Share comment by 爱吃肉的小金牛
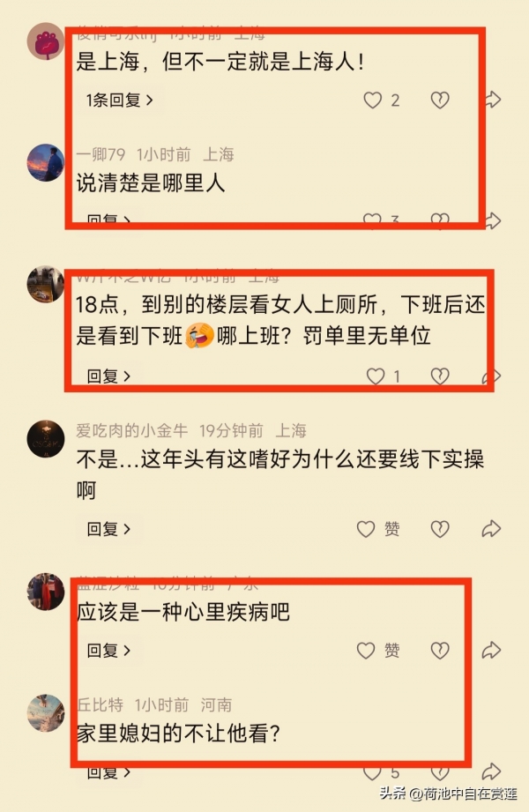 pos(491,529)
